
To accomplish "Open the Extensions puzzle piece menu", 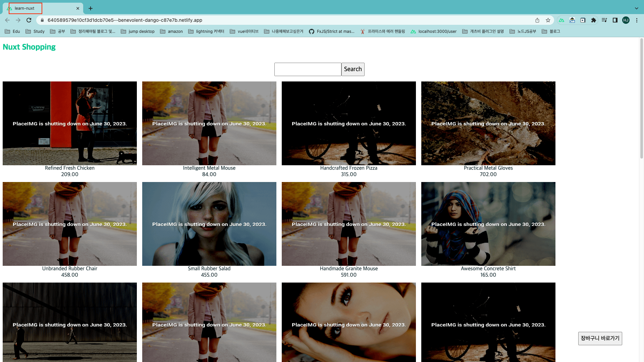I will tap(594, 20).
